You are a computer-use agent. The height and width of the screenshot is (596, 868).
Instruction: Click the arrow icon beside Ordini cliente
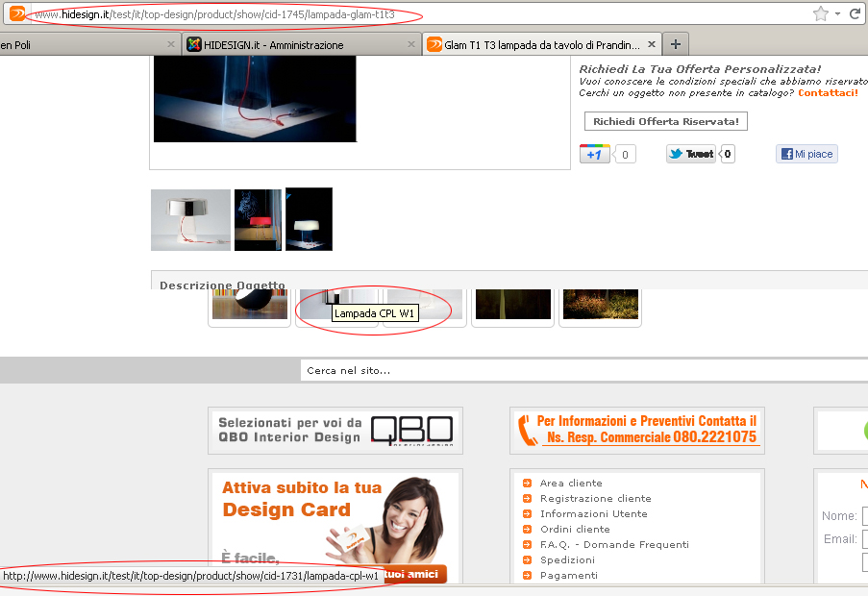pyautogui.click(x=527, y=529)
